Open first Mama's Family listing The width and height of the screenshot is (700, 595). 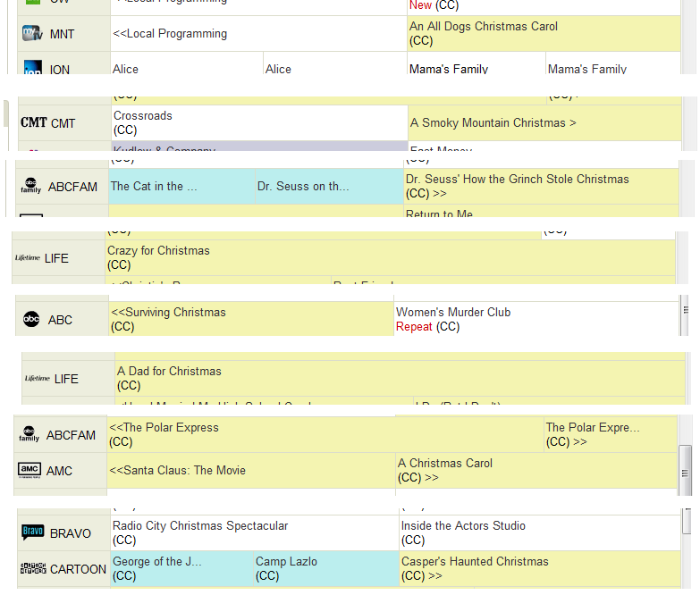point(477,63)
